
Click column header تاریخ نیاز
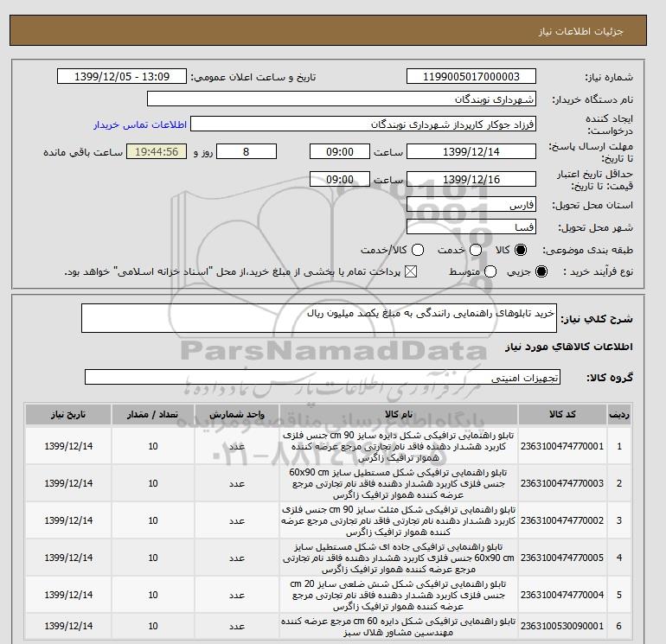point(68,414)
